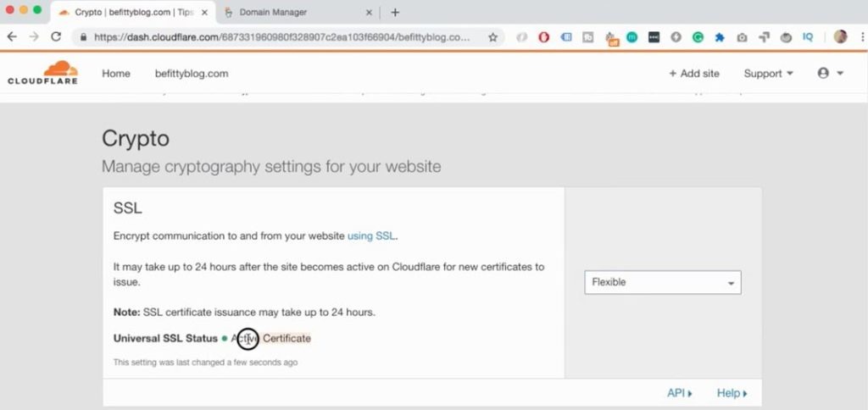Click the teal circular 'm' extension icon

pos(632,37)
